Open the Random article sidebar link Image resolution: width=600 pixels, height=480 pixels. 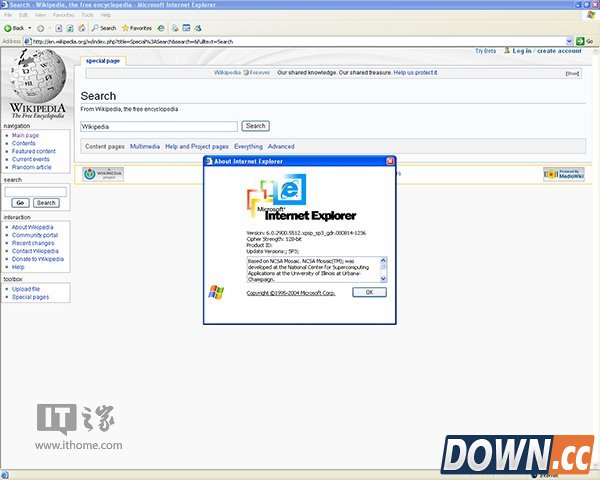[33, 167]
